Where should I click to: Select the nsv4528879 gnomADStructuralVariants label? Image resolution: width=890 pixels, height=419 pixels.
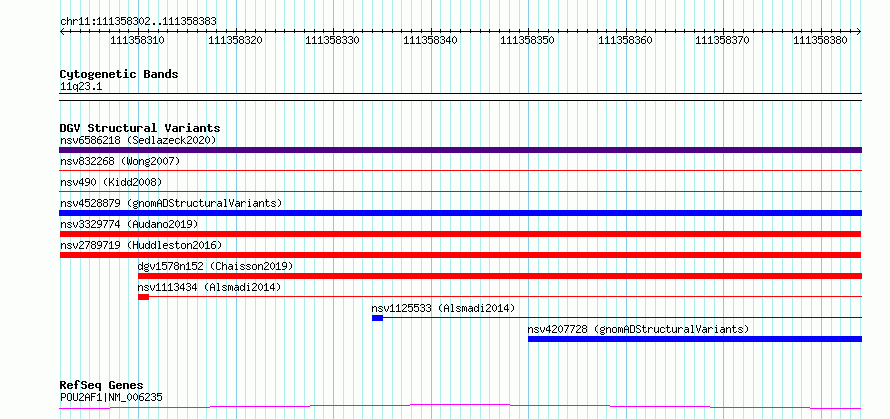point(171,203)
